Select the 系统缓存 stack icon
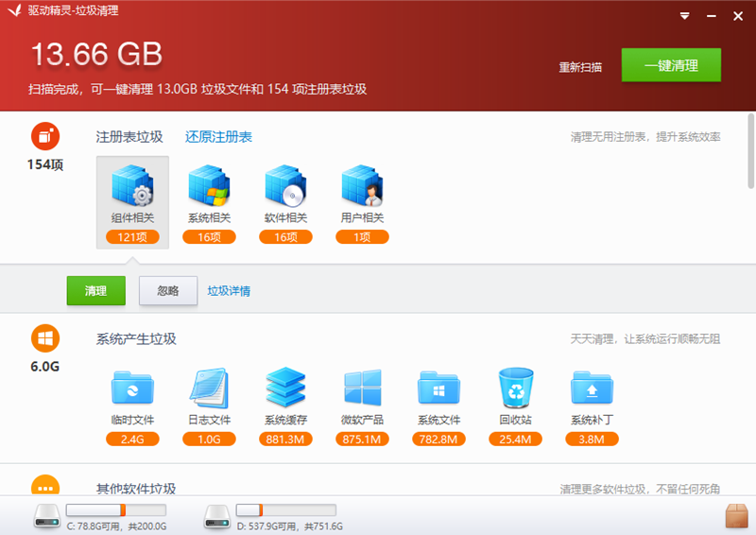The height and width of the screenshot is (535, 756). coord(285,388)
